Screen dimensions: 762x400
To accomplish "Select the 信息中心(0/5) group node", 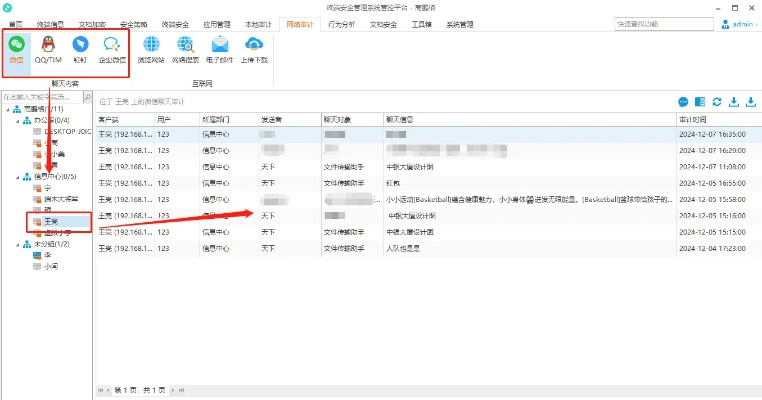I will coord(55,177).
